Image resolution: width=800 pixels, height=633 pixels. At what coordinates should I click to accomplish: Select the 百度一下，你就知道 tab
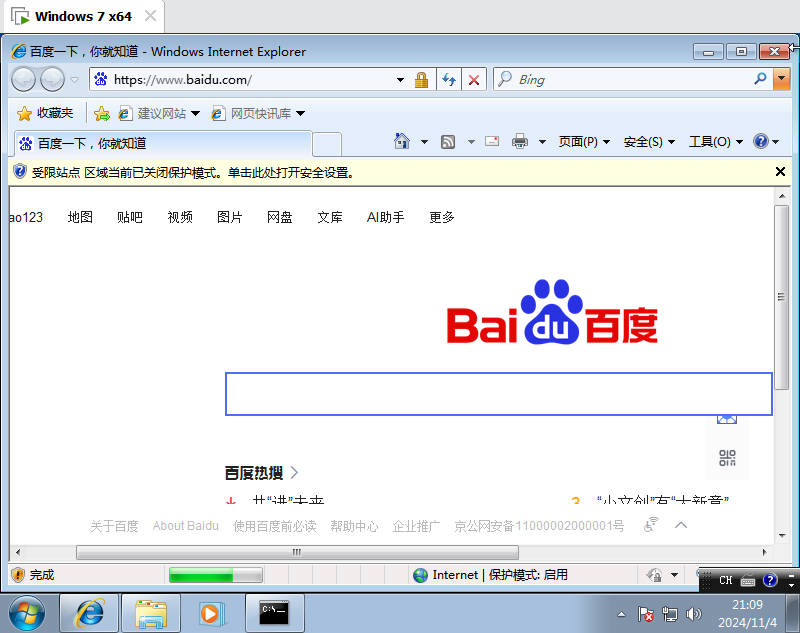click(x=162, y=143)
